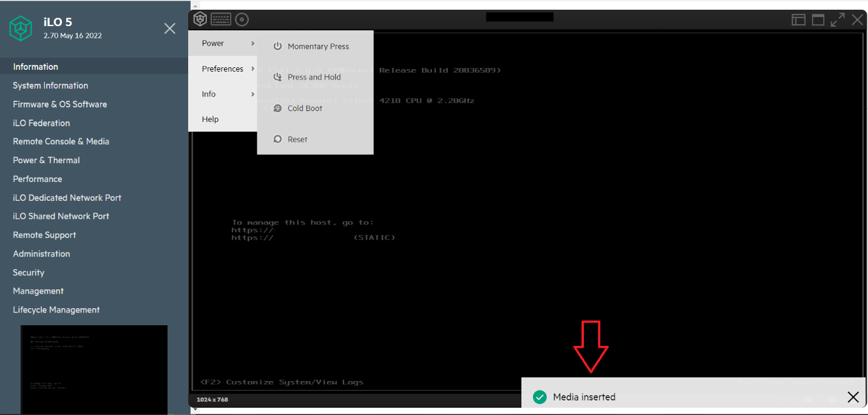Close the iLO navigation sidebar
868x415 pixels.
tap(170, 28)
